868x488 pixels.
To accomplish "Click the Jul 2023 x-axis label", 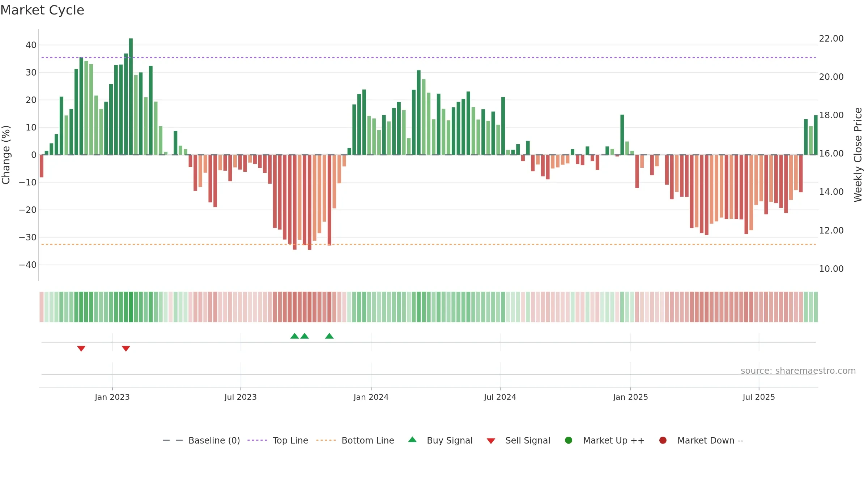I will click(241, 397).
